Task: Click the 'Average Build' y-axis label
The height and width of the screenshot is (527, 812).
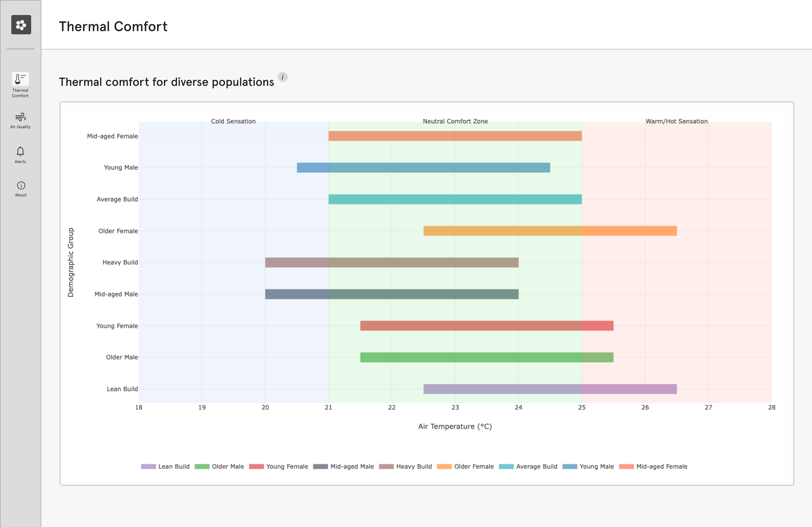Action: point(117,199)
